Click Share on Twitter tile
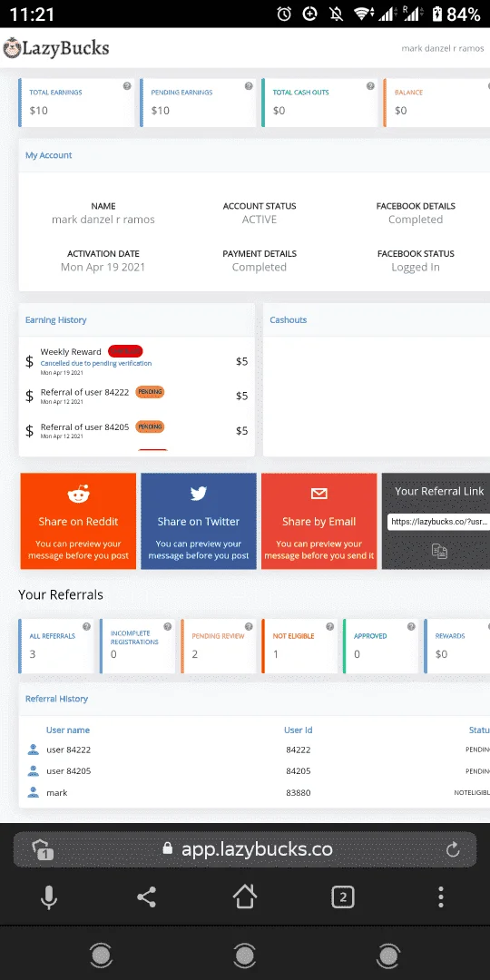490x980 pixels. click(x=199, y=521)
